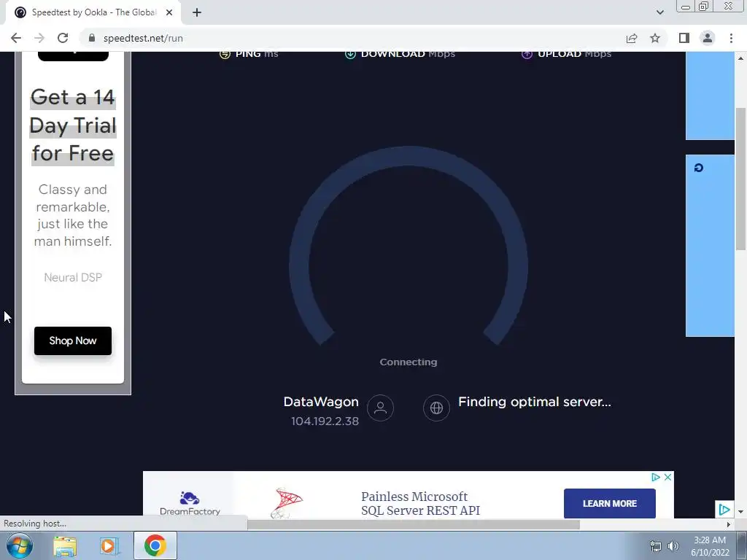Click the DataWagon provider name

pos(321,402)
